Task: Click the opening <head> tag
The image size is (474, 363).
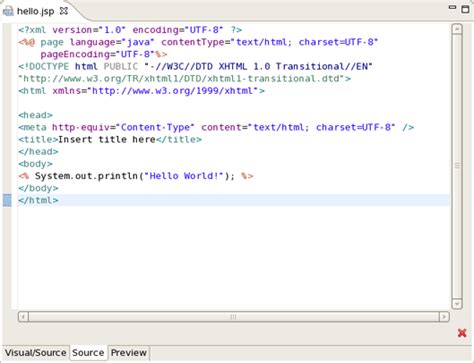Action: coord(36,115)
